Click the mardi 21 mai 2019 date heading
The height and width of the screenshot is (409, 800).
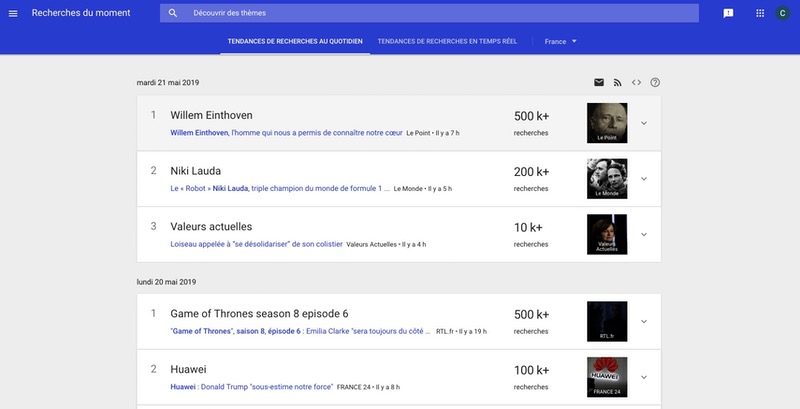tap(168, 83)
